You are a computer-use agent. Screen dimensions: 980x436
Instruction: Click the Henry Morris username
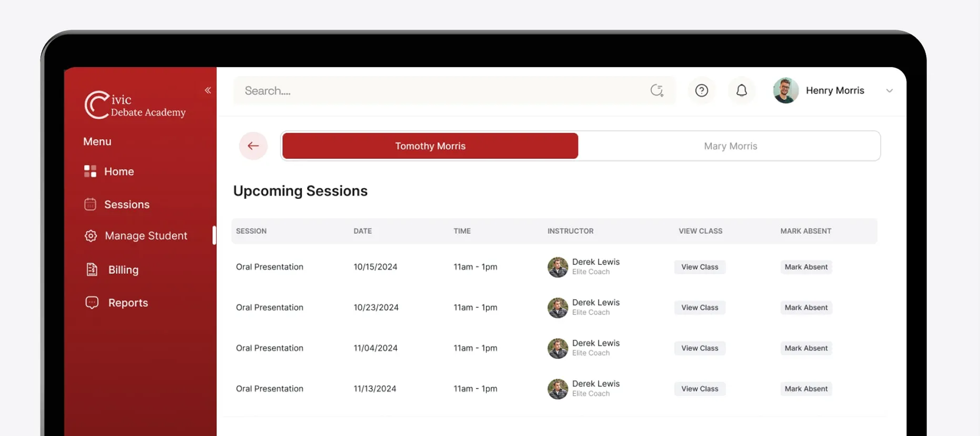coord(835,90)
